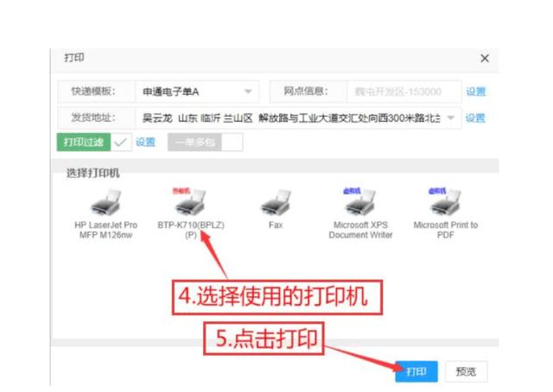Expand the 发货地址 dropdown arrow
Viewport: 553px width, 392px height.
click(451, 117)
